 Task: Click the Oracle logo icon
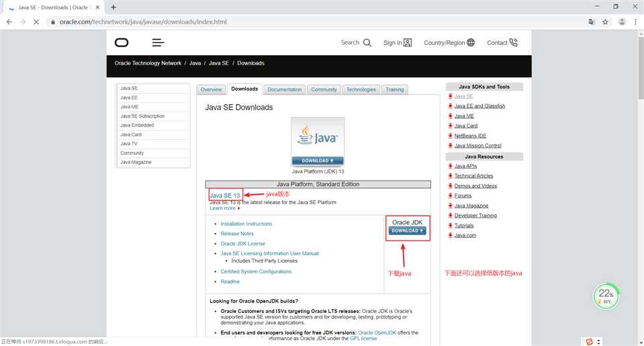(x=122, y=42)
